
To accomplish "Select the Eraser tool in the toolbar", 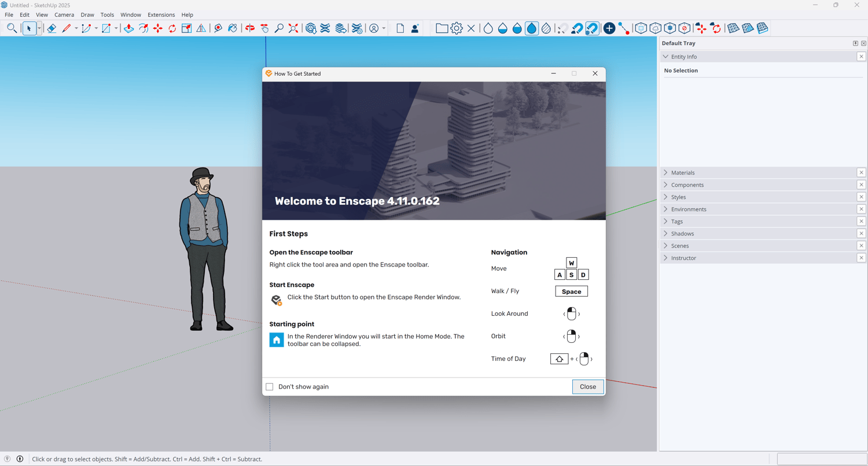I will [x=52, y=28].
